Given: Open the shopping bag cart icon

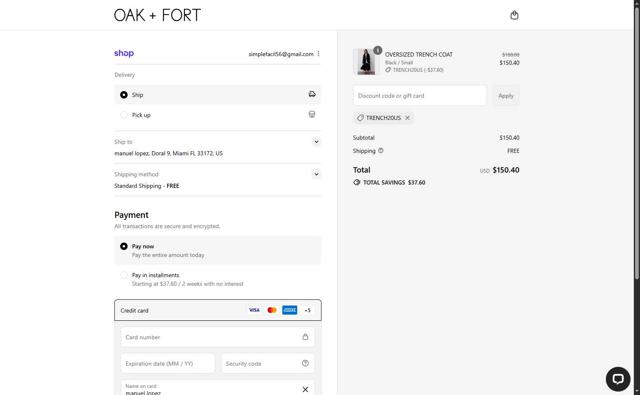Looking at the screenshot, I should tap(514, 15).
